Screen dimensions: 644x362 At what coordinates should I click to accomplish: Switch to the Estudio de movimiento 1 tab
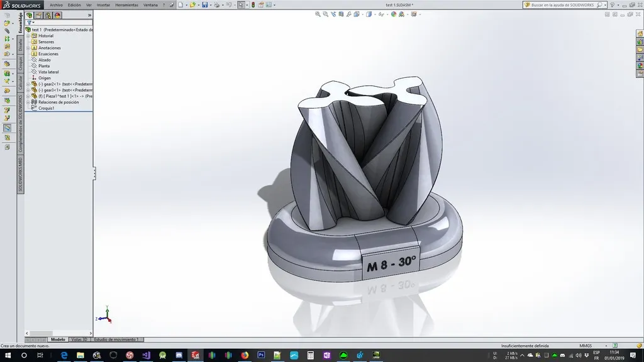pyautogui.click(x=116, y=339)
